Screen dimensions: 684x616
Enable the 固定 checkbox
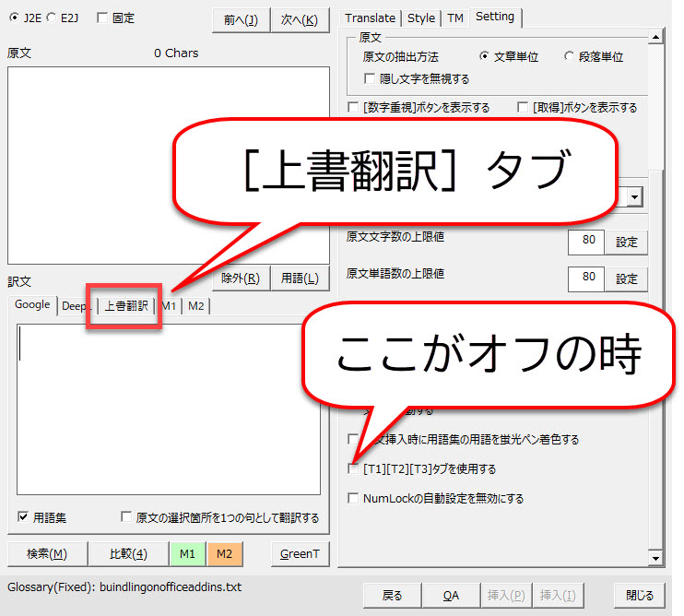[x=101, y=18]
